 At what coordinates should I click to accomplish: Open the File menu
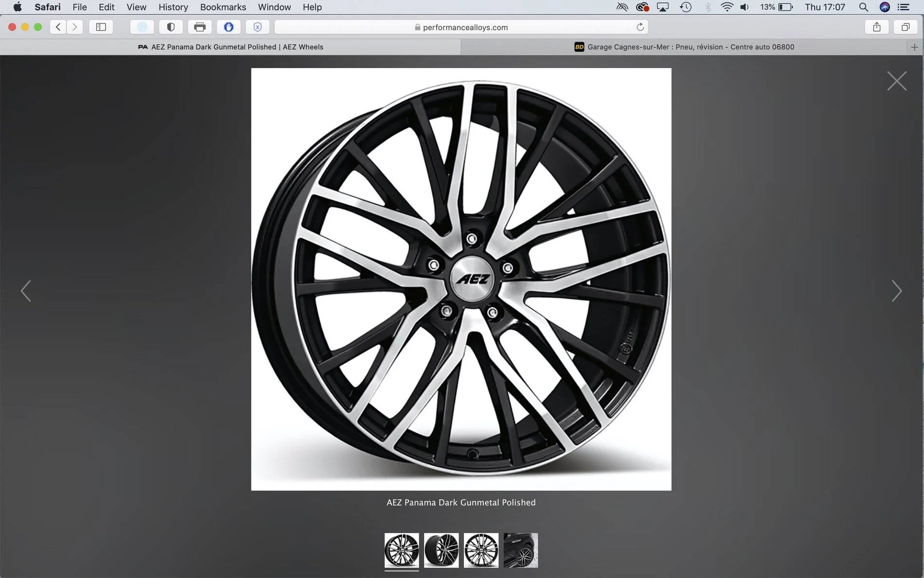[x=80, y=7]
